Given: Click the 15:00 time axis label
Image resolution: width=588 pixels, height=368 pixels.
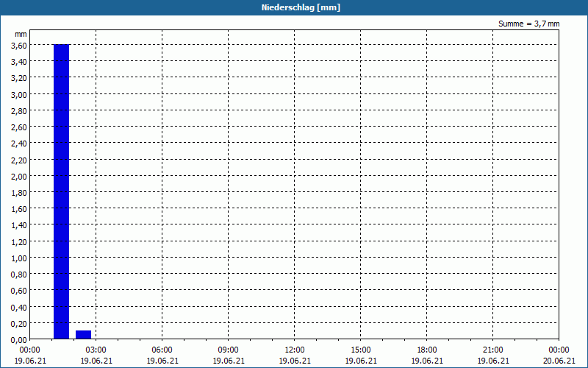Looking at the screenshot, I should coord(361,350).
